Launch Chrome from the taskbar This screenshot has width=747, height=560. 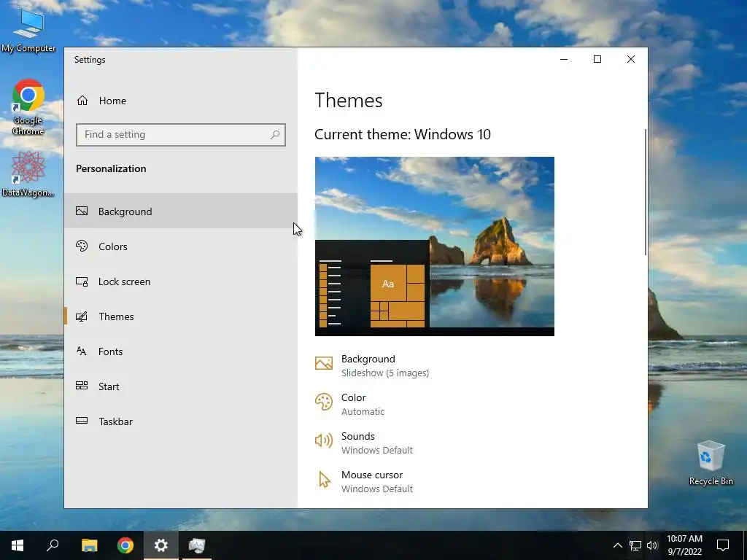[125, 545]
